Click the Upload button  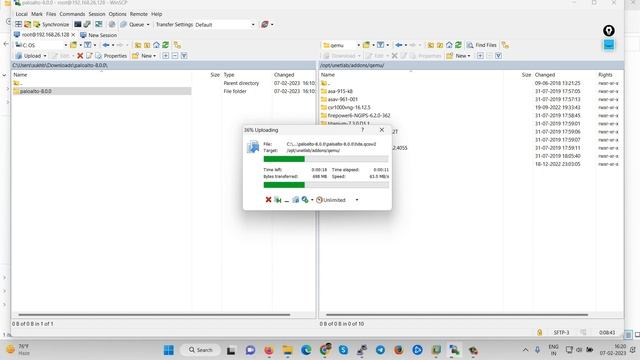(28, 56)
